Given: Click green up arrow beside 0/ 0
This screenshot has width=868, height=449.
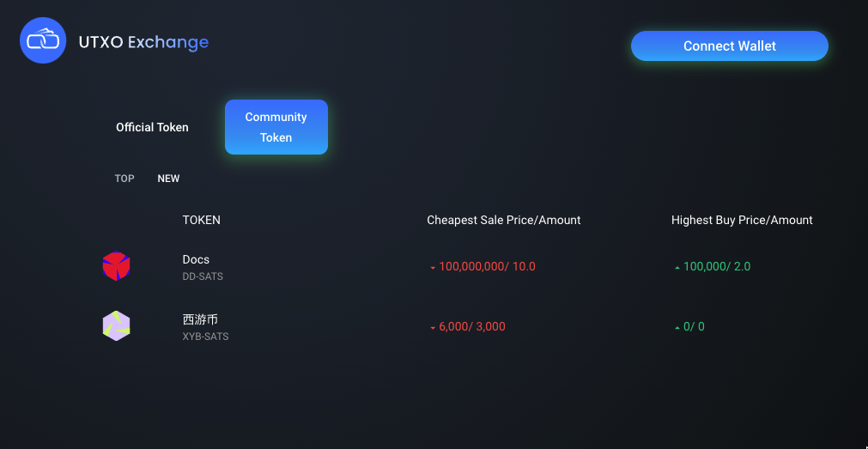Looking at the screenshot, I should (677, 328).
